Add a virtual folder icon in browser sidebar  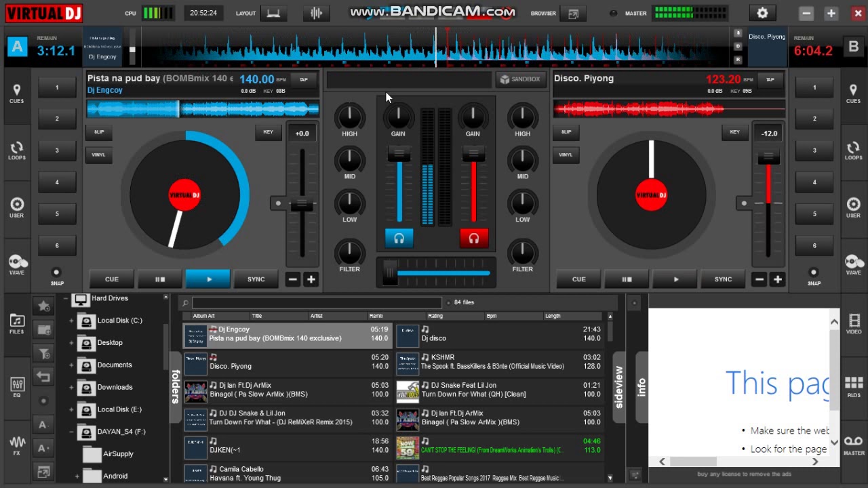(43, 330)
